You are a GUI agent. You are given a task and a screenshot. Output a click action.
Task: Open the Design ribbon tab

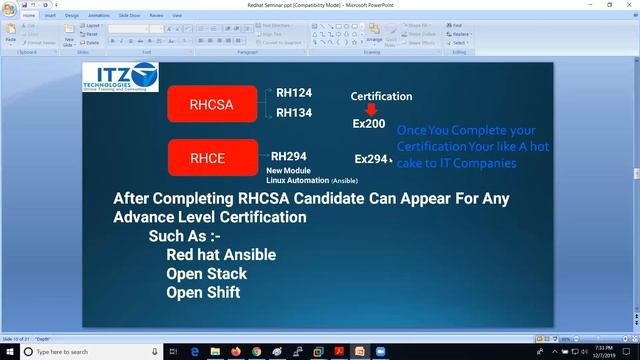[72, 16]
